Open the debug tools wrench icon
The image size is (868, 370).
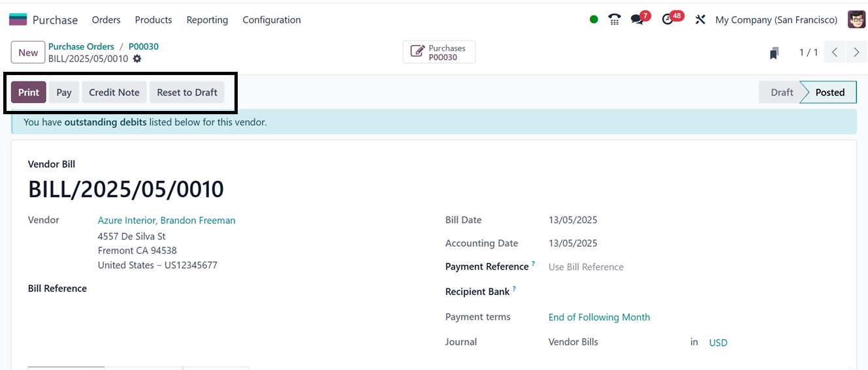coord(700,20)
